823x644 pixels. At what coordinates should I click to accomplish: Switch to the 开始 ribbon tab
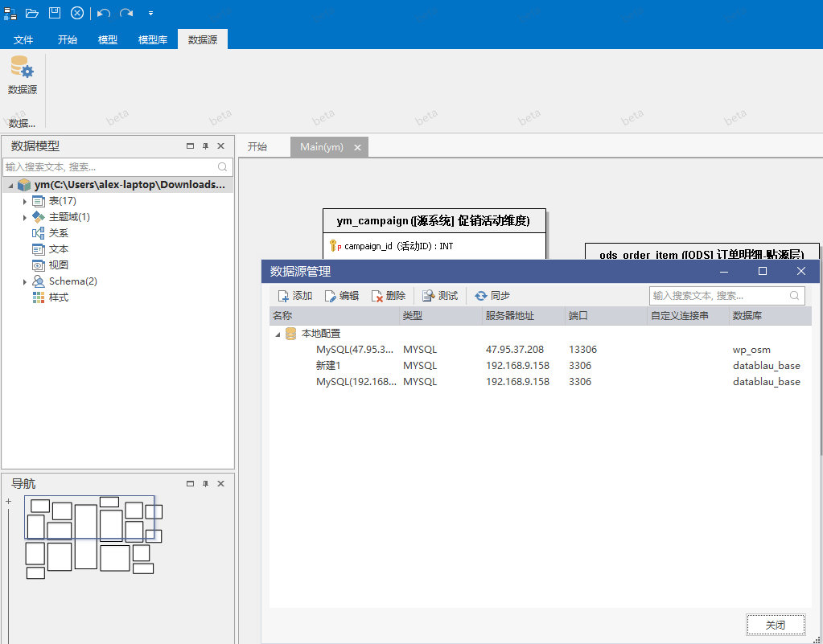[68, 40]
